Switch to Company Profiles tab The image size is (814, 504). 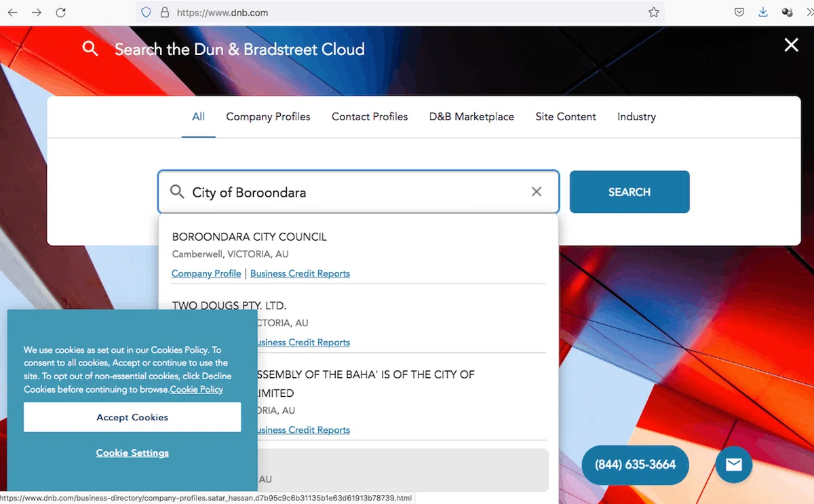pyautogui.click(x=268, y=117)
